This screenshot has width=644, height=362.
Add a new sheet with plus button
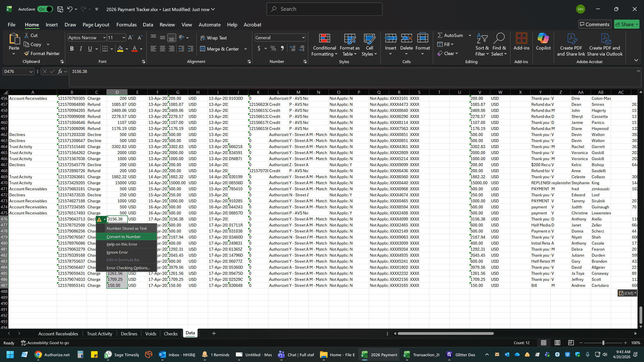[214, 333]
